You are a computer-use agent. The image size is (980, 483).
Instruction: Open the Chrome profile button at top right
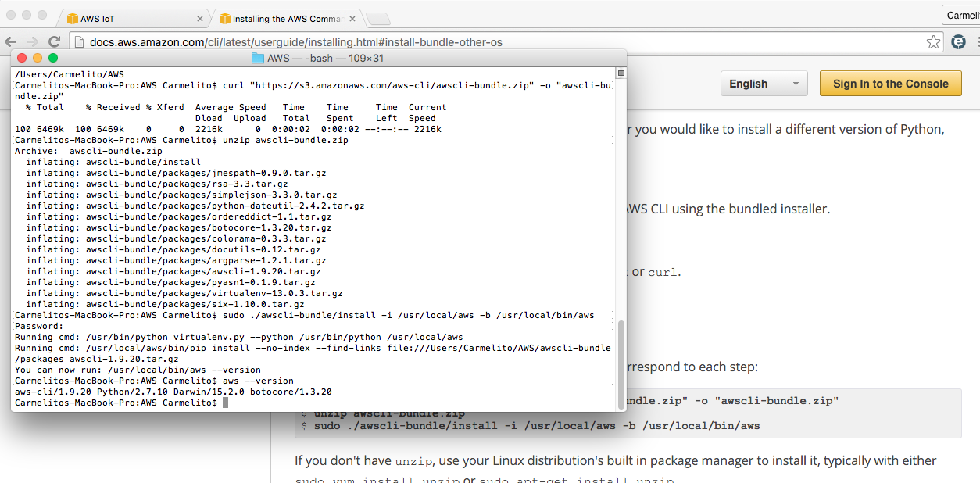(960, 16)
